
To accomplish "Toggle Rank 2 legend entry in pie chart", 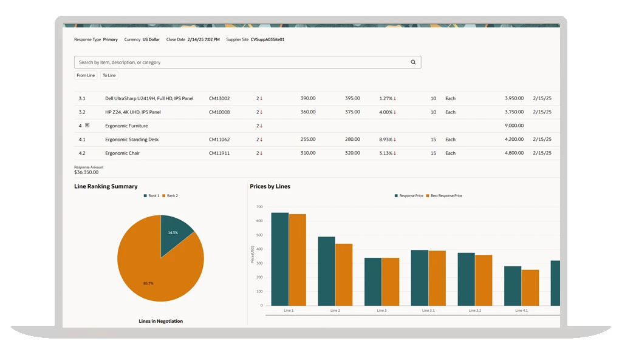I will 172,196.
